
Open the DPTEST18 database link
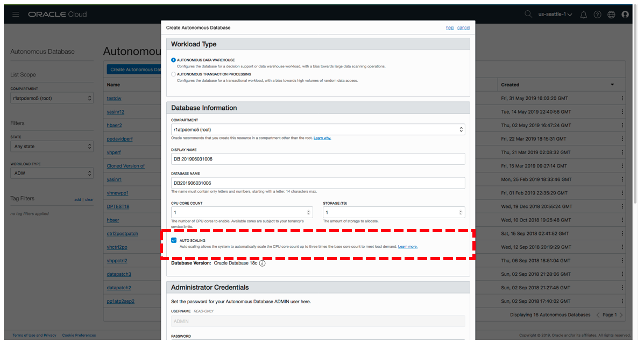point(118,206)
